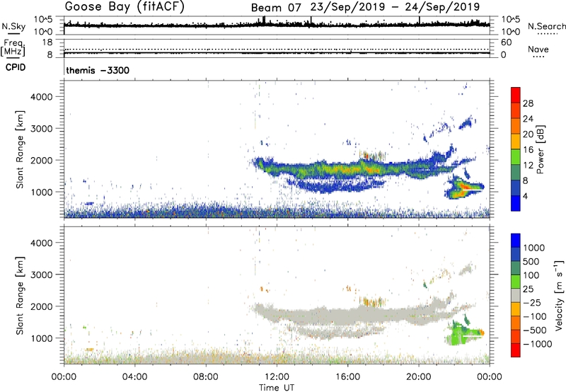Image resolution: width=566 pixels, height=392 pixels.
Task: Click the date range '23/Sep/2019 – 24/Sep/2019'
Action: tap(395, 7)
